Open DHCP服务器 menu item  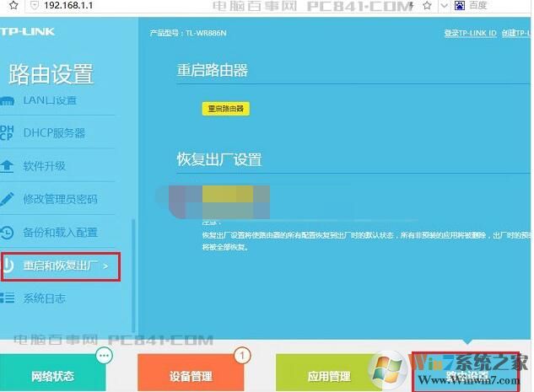pyautogui.click(x=54, y=132)
